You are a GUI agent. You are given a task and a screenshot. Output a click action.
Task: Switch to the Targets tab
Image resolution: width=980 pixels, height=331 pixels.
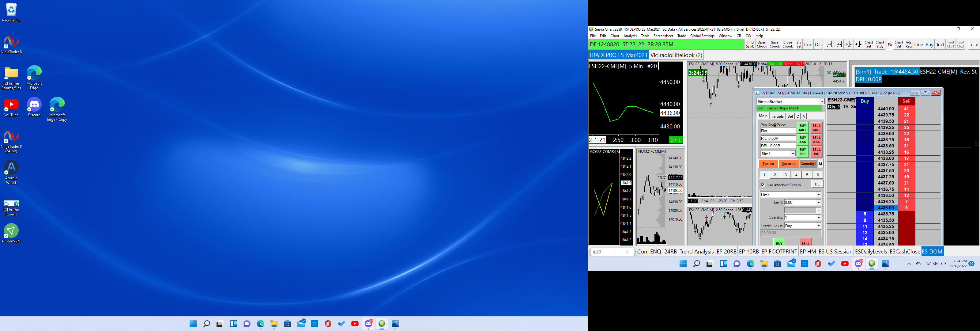777,116
